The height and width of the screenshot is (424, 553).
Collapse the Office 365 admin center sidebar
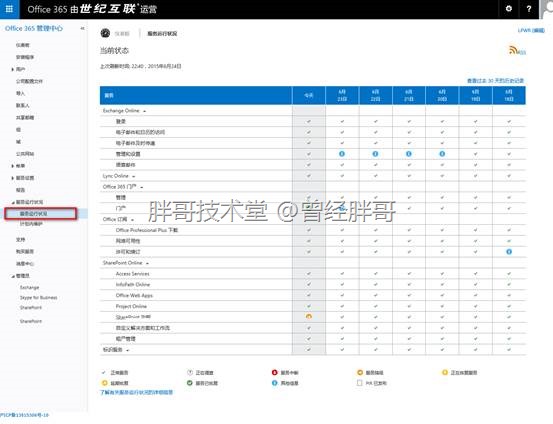82,28
